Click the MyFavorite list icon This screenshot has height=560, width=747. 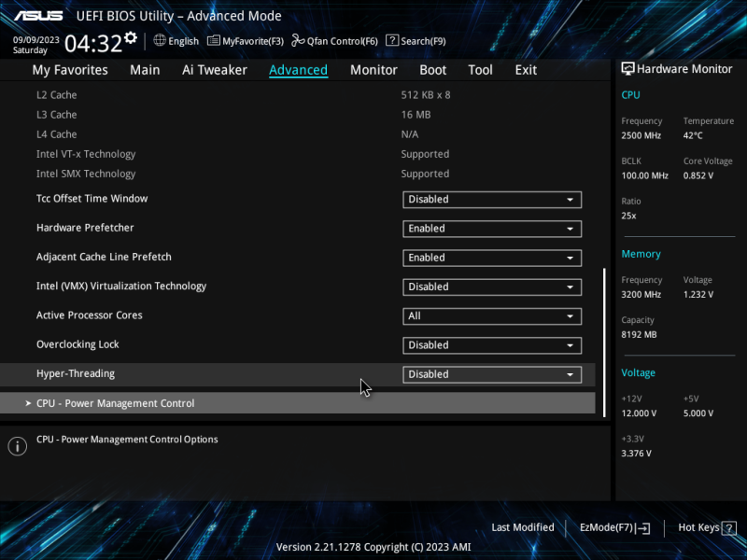[214, 40]
